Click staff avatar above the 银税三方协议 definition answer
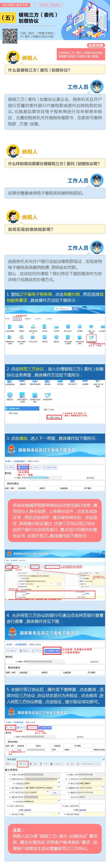The image size is (110, 868). [97, 87]
